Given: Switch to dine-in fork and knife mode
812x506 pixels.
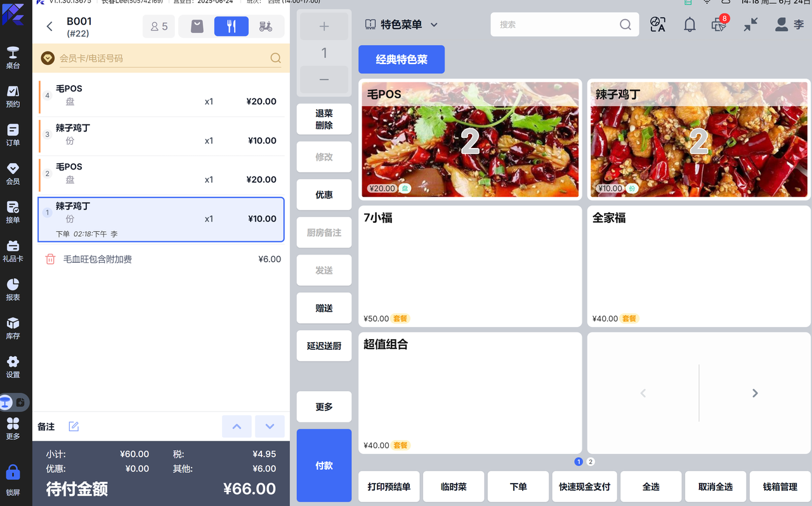Looking at the screenshot, I should point(232,26).
